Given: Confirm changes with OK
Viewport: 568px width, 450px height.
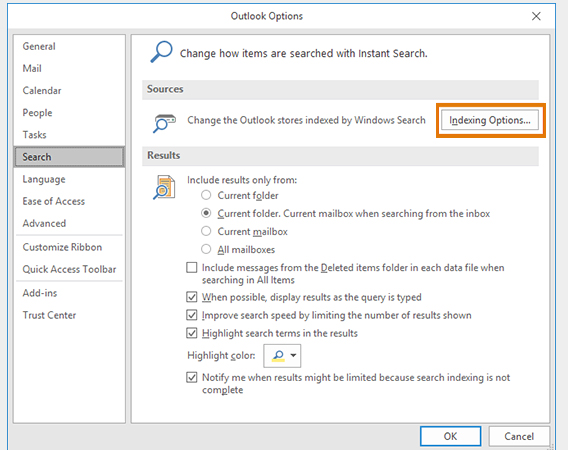Looking at the screenshot, I should 450,436.
